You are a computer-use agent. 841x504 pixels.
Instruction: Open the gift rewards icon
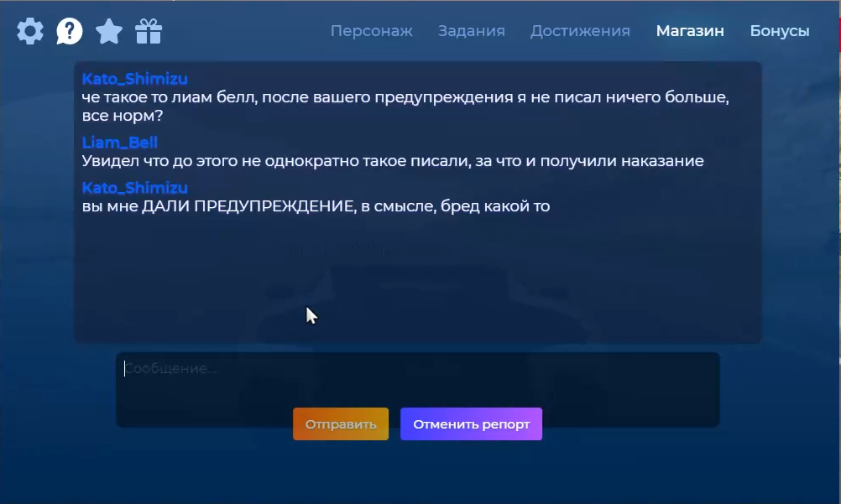click(x=148, y=31)
